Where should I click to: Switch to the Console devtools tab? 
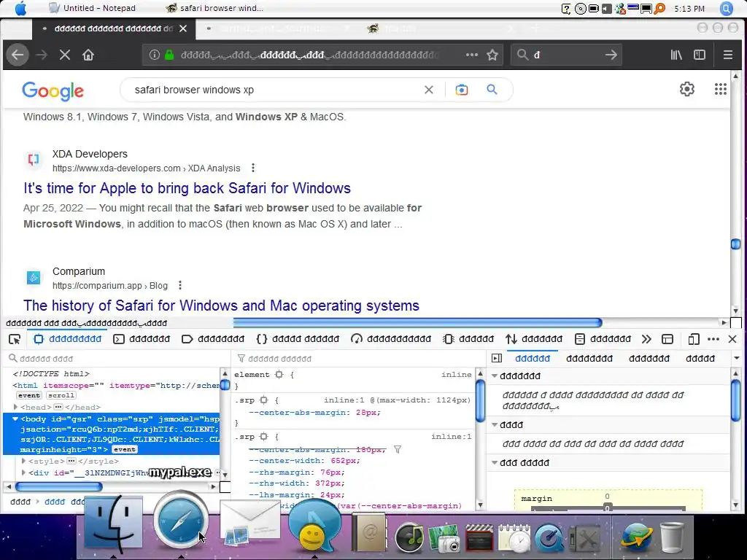[142, 339]
